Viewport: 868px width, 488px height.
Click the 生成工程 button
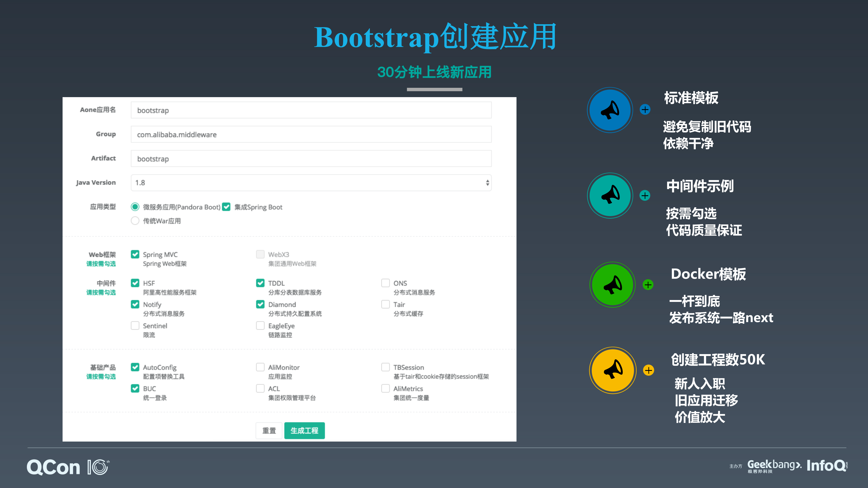(x=304, y=430)
